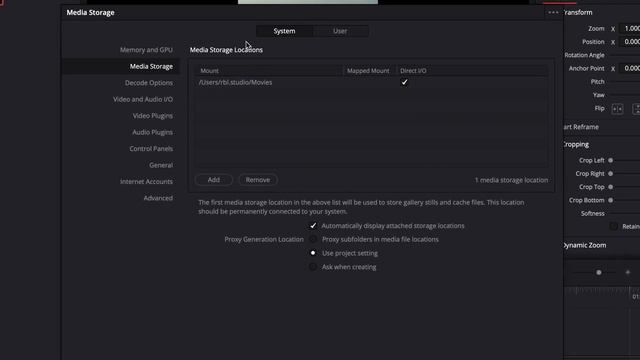Screen dimensions: 640x360
Task: Expand the Dynamic Zoom section
Action: pyautogui.click(x=584, y=245)
